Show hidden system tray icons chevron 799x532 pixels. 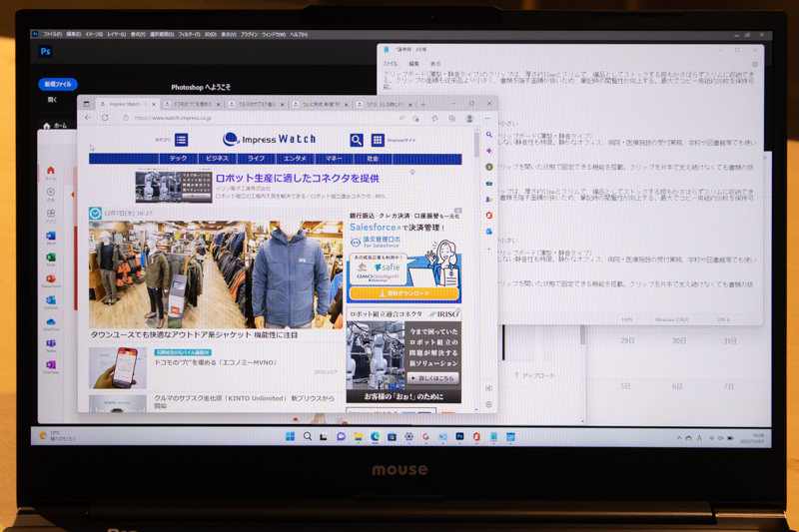click(679, 438)
